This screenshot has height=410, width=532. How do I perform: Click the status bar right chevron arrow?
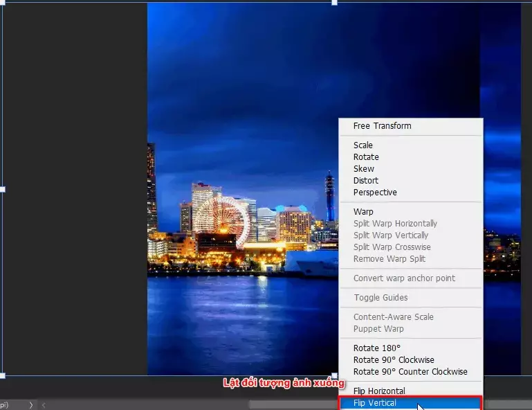point(31,405)
